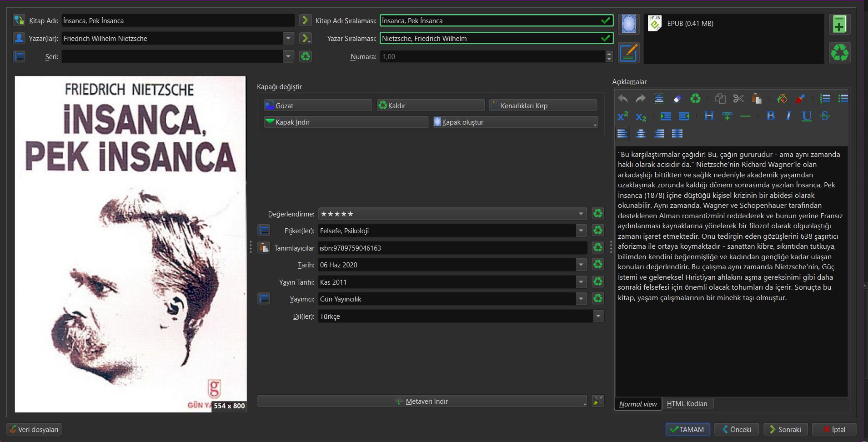Open metadata download configuration tools icon
Screen dimensions: 868x442
point(597,401)
